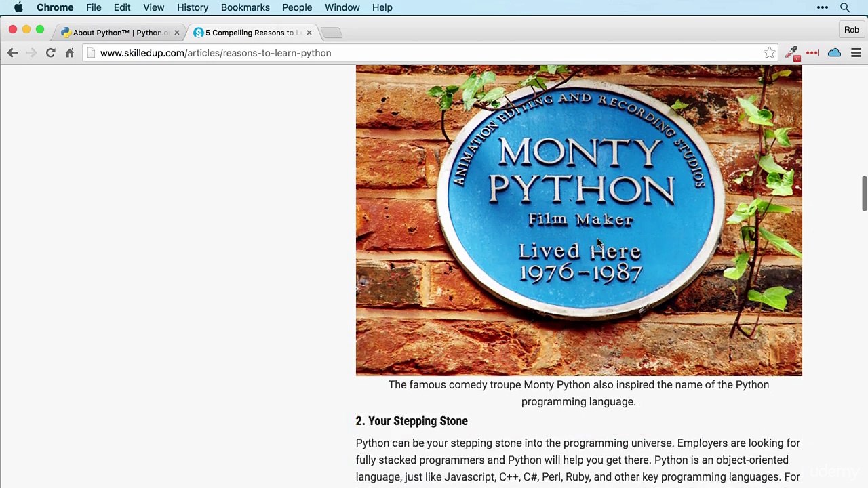Open the Chrome application menu
868x488 pixels.
click(x=55, y=7)
